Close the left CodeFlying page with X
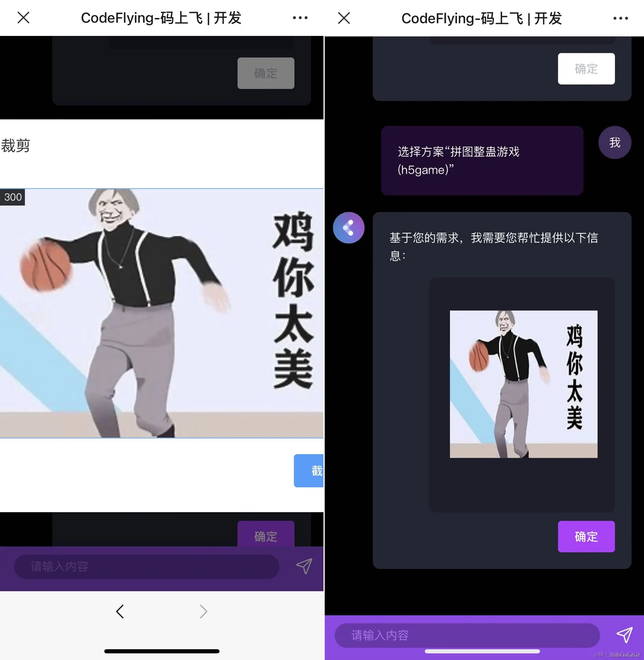 click(23, 18)
